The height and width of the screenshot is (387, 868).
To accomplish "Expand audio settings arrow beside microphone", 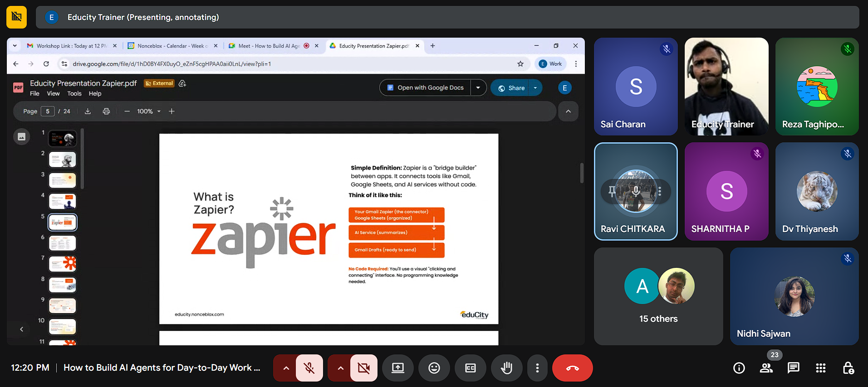I will click(x=286, y=368).
